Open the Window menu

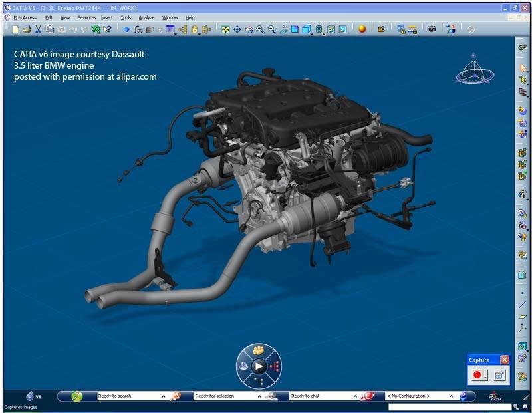tap(170, 18)
